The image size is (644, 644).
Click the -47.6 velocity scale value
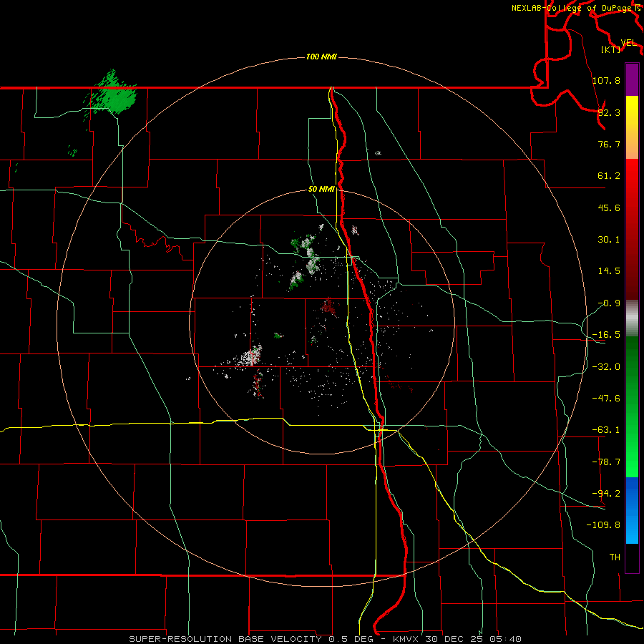point(606,399)
